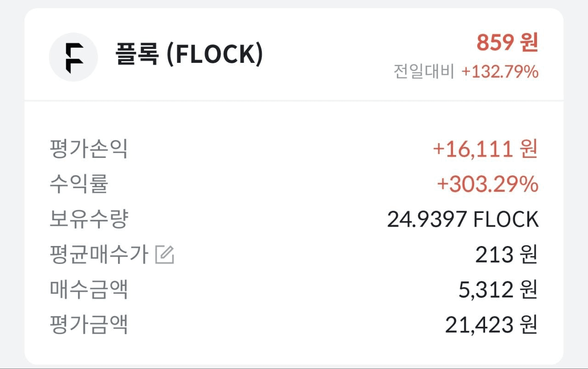Edit average purchase price via pencil icon

164,255
